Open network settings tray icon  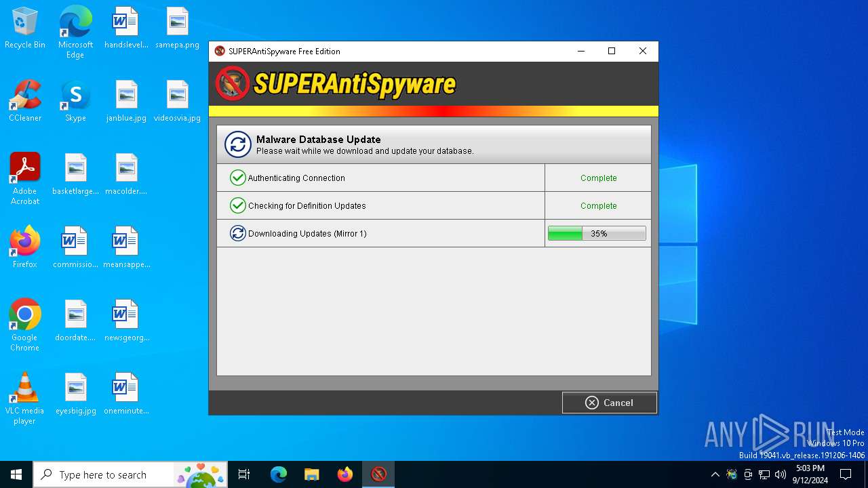(764, 474)
